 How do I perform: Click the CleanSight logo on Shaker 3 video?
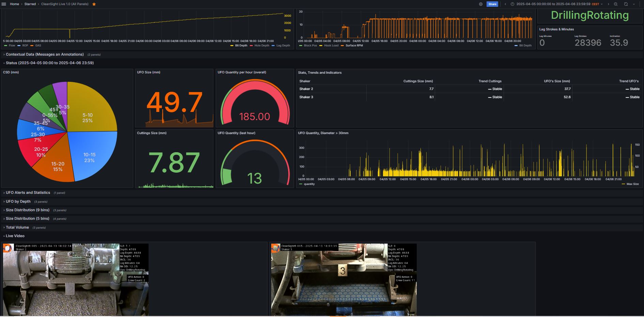(x=275, y=249)
